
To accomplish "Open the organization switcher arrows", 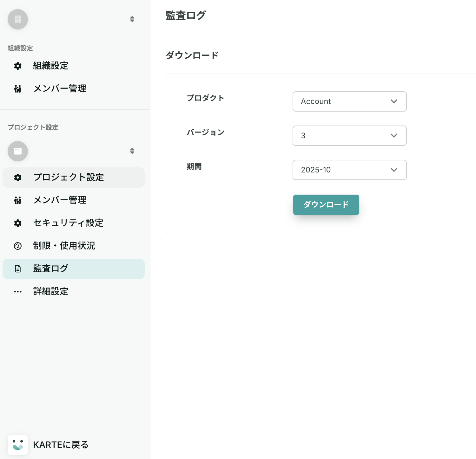I will (x=132, y=19).
